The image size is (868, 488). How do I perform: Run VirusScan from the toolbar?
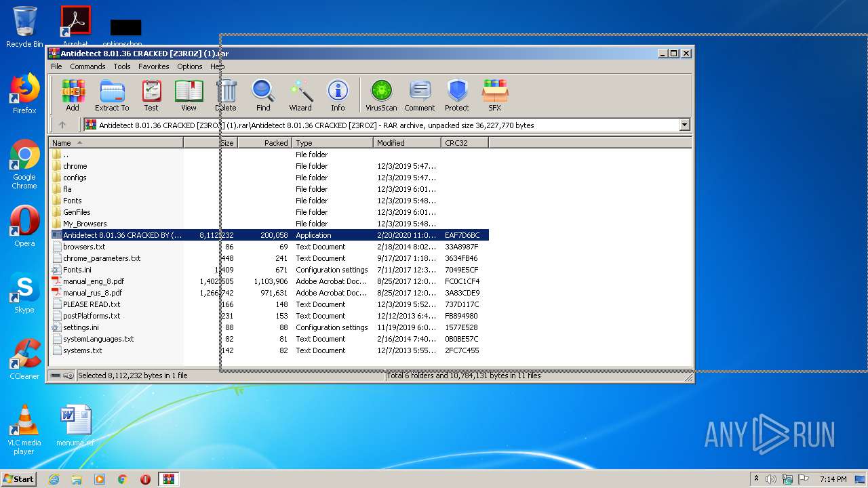coord(381,96)
